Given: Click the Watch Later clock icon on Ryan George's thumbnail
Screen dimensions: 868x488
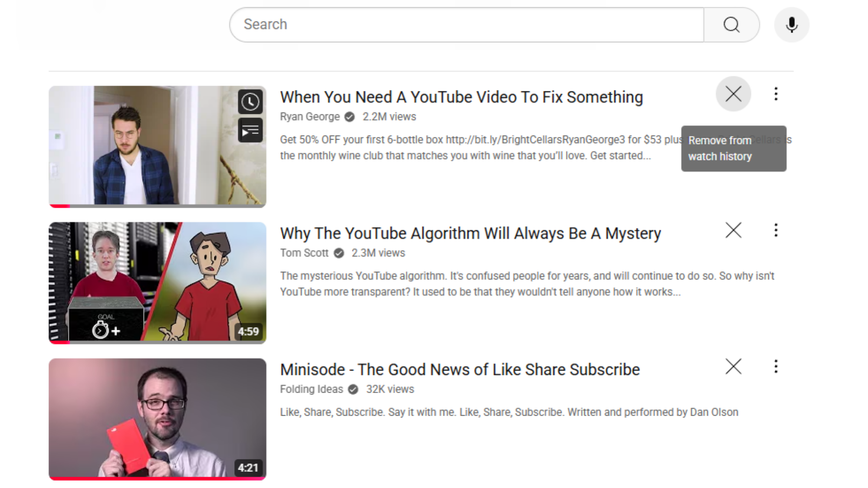Looking at the screenshot, I should click(250, 102).
